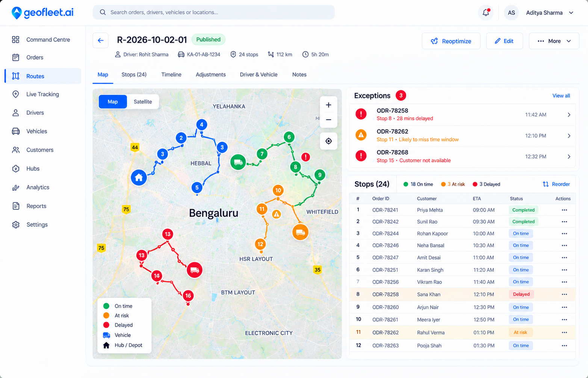Expand the ODR-78258 exception chevron
Image resolution: width=588 pixels, height=378 pixels.
pyautogui.click(x=569, y=115)
